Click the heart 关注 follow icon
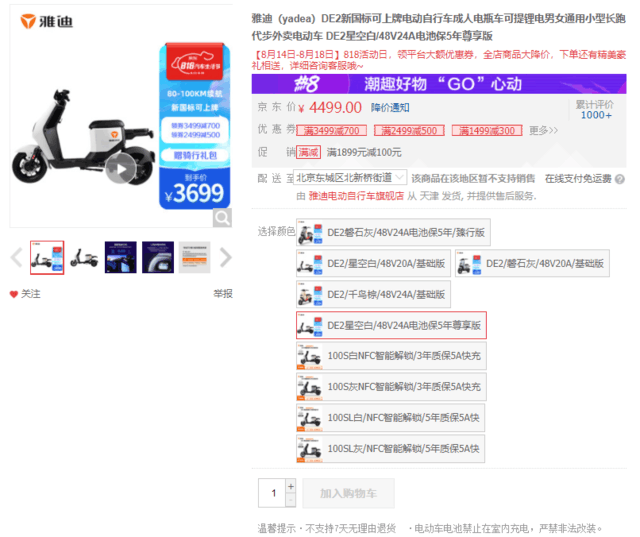The height and width of the screenshot is (537, 640). click(x=14, y=294)
